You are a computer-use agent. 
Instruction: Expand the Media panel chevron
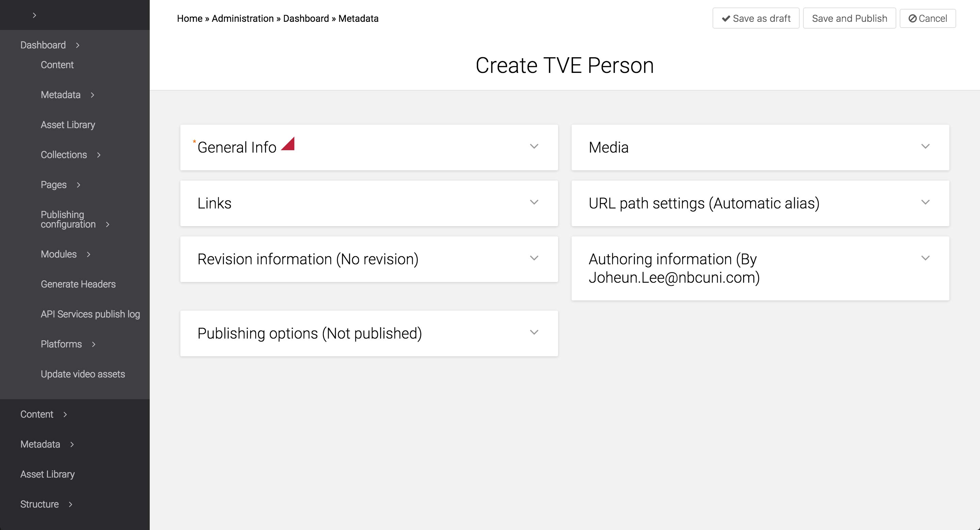[925, 146]
